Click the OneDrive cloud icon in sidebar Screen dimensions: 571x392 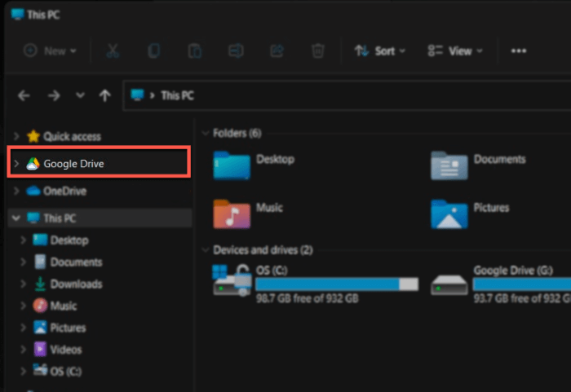(x=33, y=191)
